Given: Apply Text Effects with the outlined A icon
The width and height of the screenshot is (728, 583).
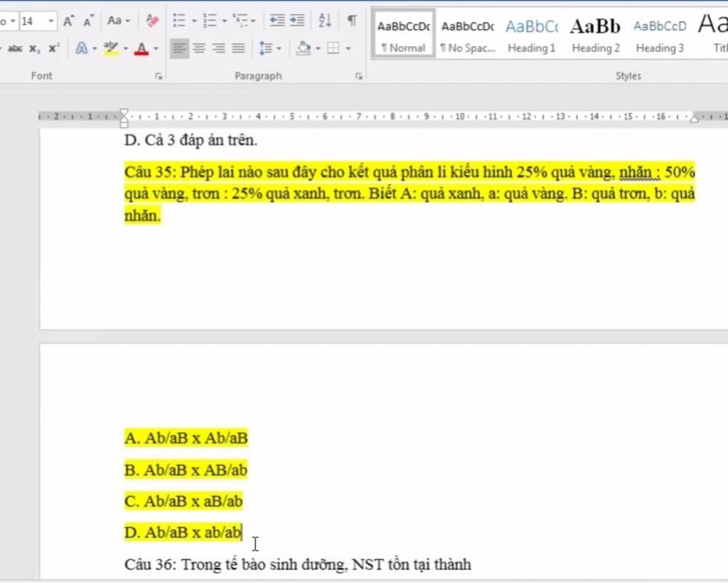Looking at the screenshot, I should tap(82, 48).
